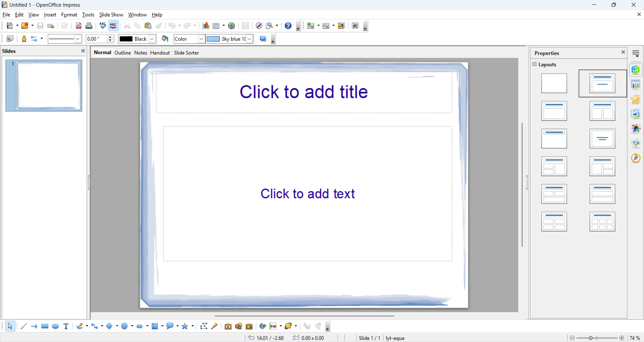The height and width of the screenshot is (342, 644).
Task: Run the Spelling check icon
Action: point(103,26)
